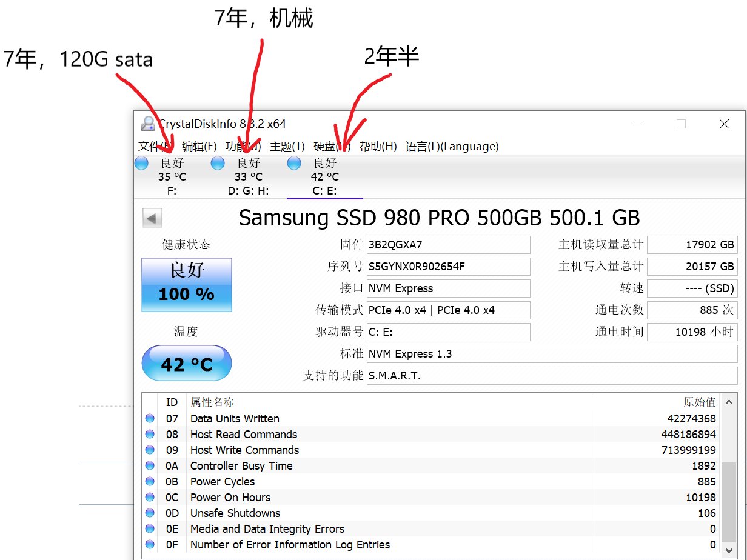This screenshot has height=560, width=747.
Task: Click the serial number field S5GYNX0R902654F
Action: tap(449, 267)
